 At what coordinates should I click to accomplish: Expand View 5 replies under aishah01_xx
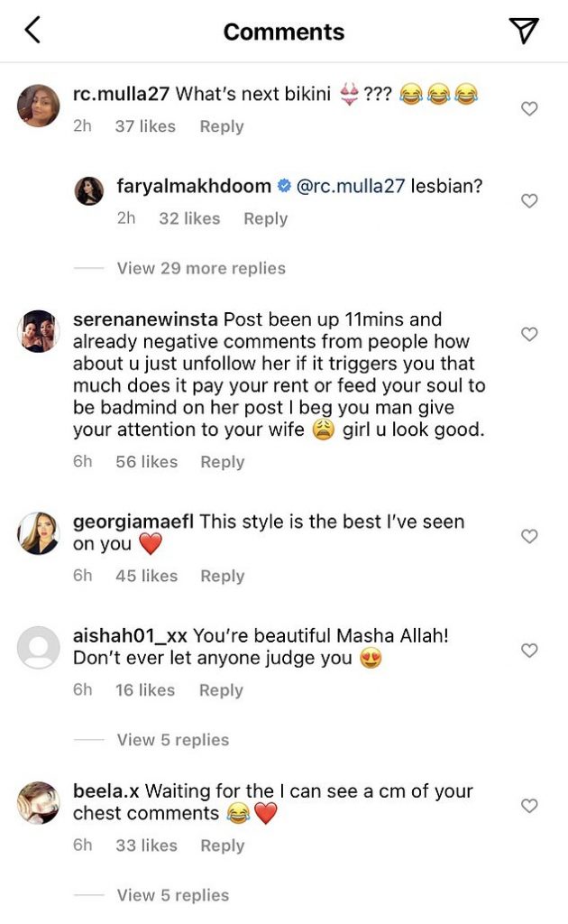[172, 740]
